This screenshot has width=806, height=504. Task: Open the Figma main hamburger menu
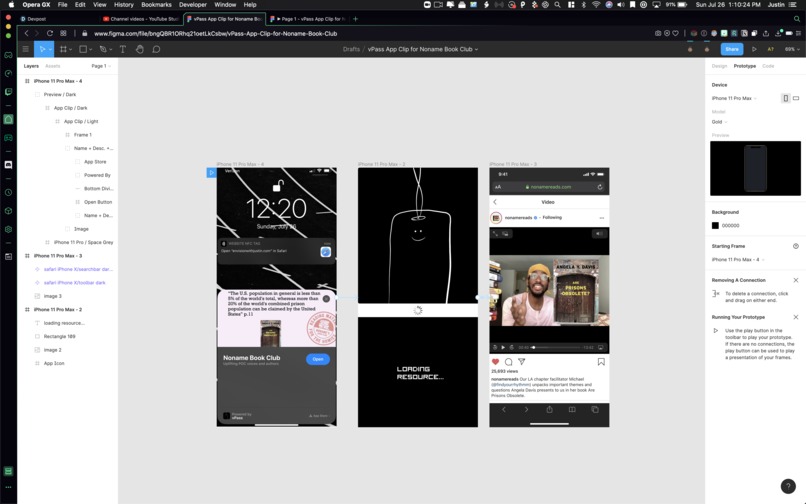[x=25, y=49]
